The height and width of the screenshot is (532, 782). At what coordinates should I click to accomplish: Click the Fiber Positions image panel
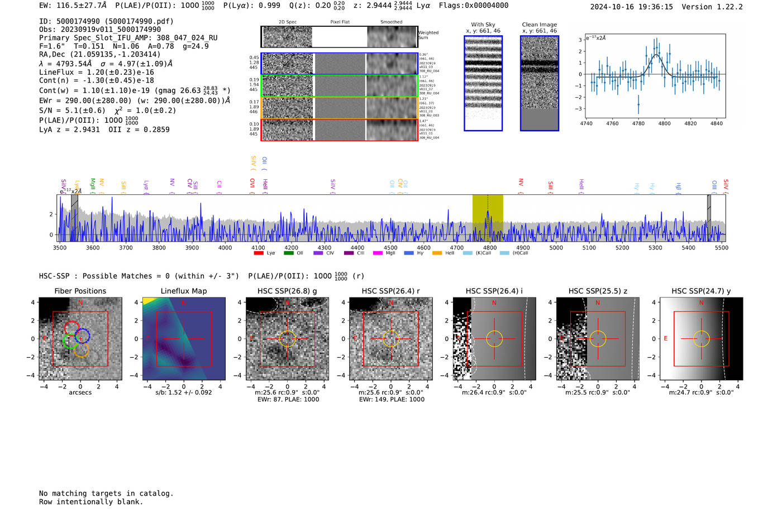pos(80,339)
